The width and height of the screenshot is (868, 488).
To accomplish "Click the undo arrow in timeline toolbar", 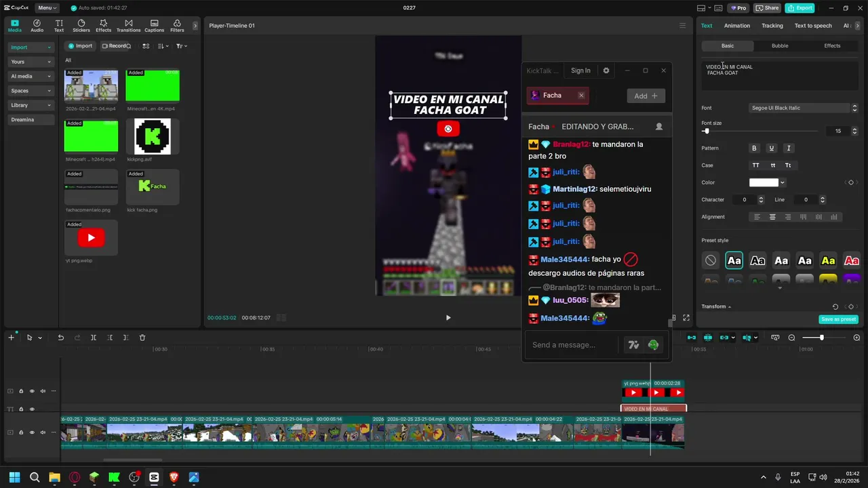I will [60, 338].
